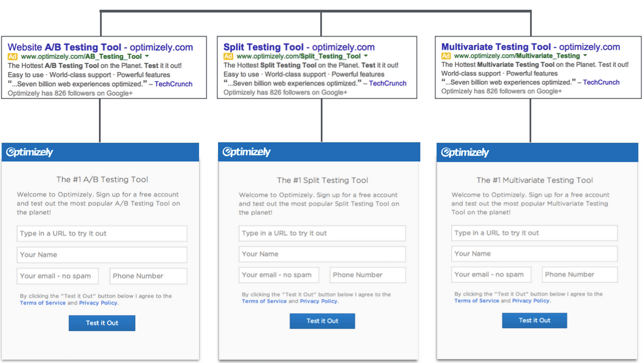Focus the email field on the Split Testing page
This screenshot has height=363, width=644.
tap(279, 275)
